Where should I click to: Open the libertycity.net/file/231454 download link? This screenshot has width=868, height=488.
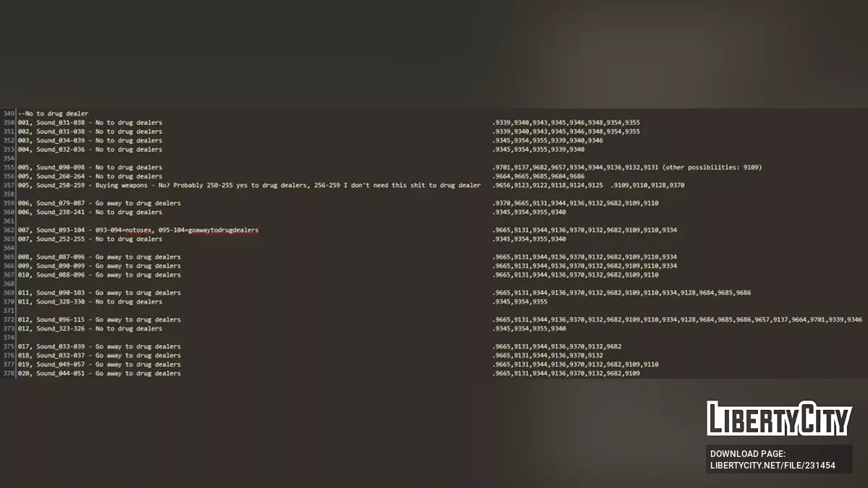click(x=773, y=466)
